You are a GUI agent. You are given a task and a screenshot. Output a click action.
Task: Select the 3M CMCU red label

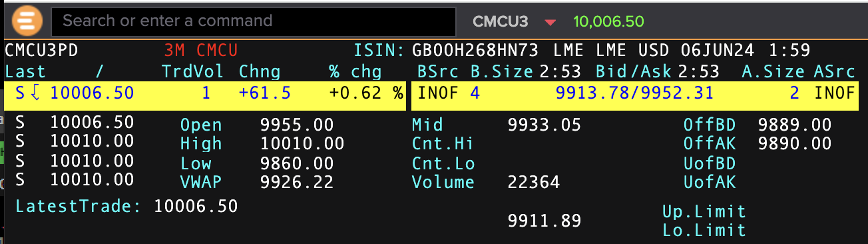[x=200, y=51]
